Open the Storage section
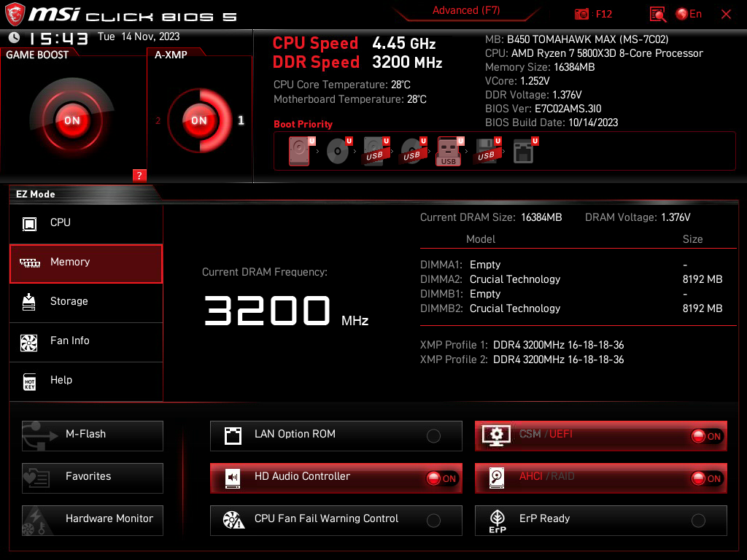The height and width of the screenshot is (560, 747). (86, 302)
